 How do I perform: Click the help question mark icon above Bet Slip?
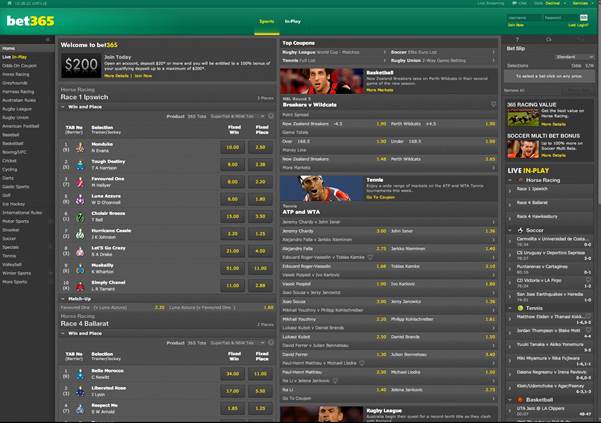click(x=517, y=39)
